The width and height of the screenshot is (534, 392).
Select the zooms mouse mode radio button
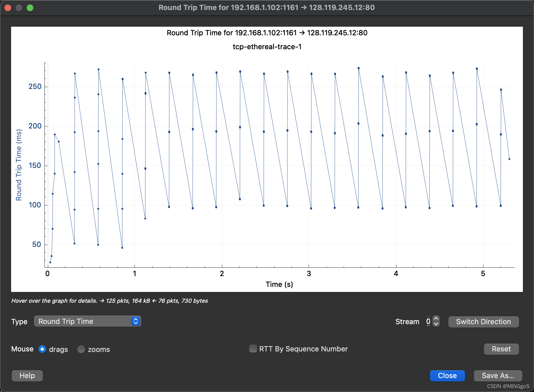coord(81,349)
